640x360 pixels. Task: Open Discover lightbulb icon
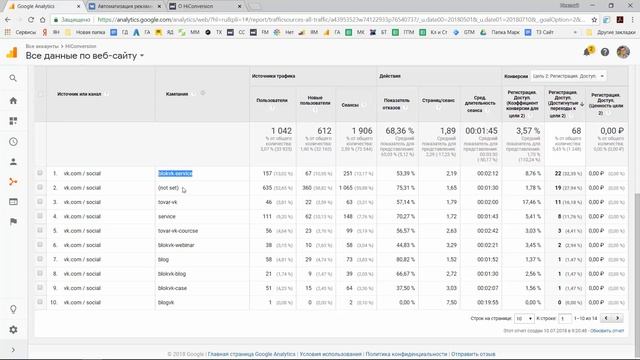click(13, 309)
